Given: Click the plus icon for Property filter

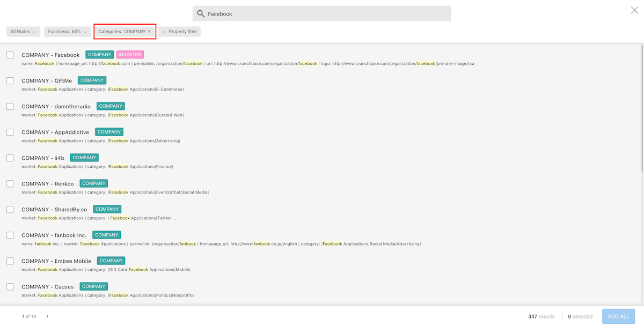Looking at the screenshot, I should pos(164,32).
